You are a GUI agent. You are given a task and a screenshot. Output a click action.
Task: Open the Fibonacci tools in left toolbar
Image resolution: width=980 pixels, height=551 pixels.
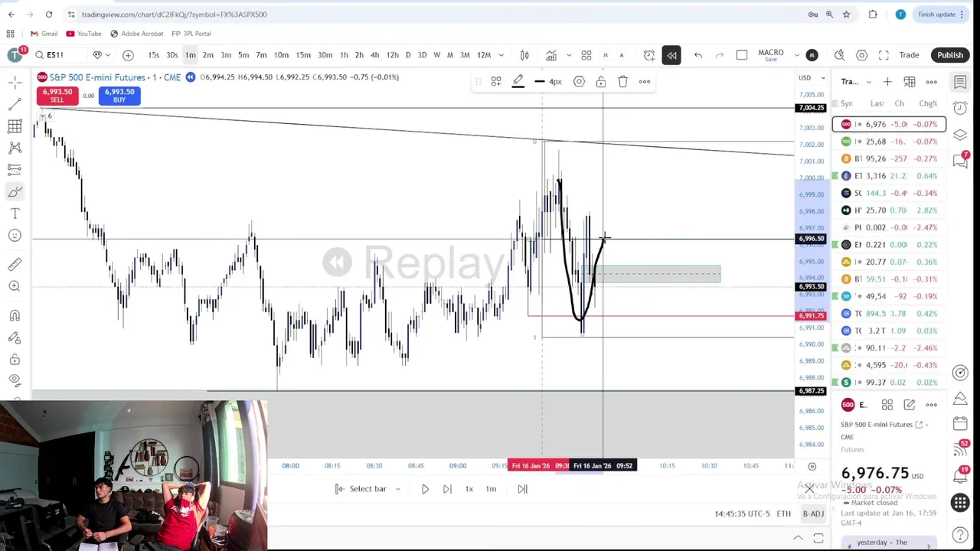[x=15, y=126]
